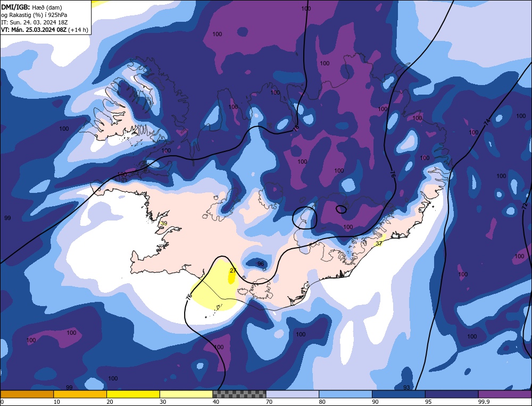
Task: Pick the bright yellow 20–30 legend swatch
Action: [133, 394]
